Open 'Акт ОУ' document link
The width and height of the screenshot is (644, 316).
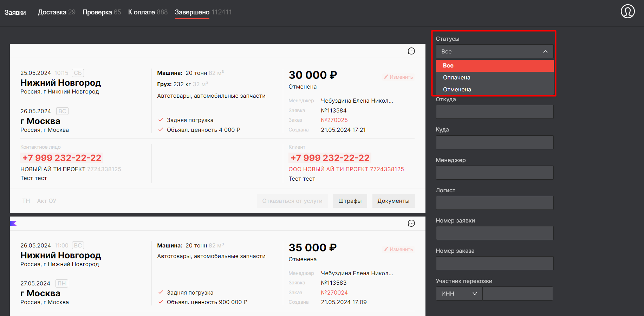click(x=47, y=201)
